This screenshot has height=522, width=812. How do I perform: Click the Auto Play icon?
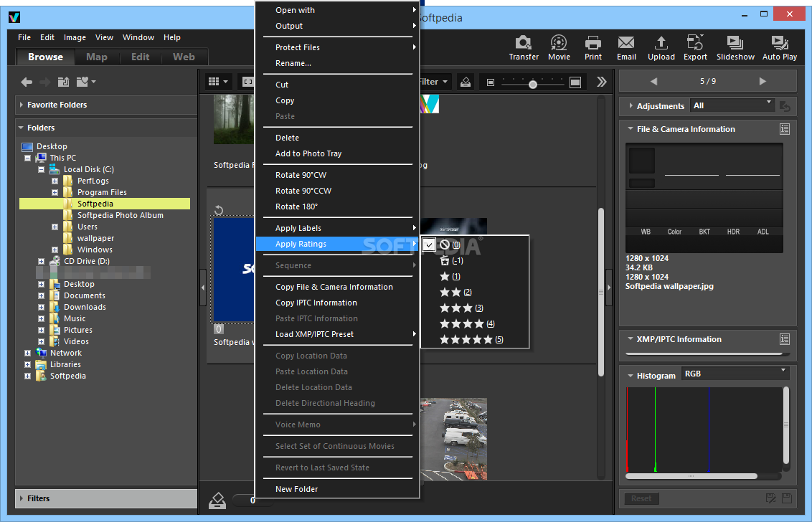pyautogui.click(x=780, y=47)
